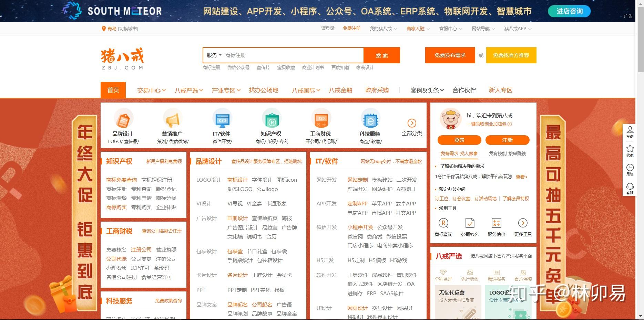644x320 pixels.
Task: Open the 服务 search type dropdown
Action: 214,55
